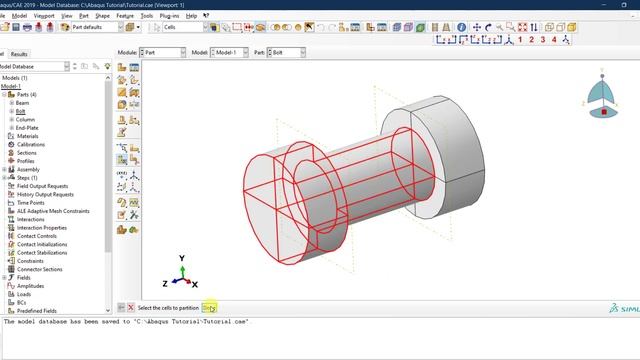
Task: Expand the Column part node
Action: [x=12, y=120]
